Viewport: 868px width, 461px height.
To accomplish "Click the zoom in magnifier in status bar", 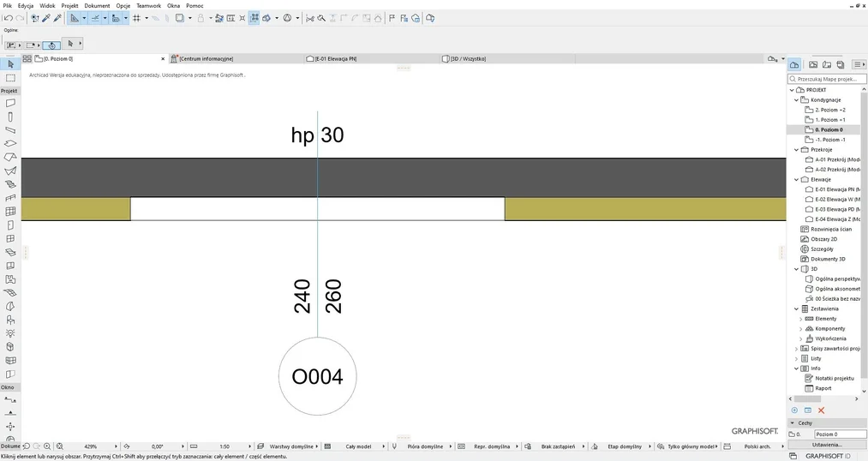I will point(47,446).
